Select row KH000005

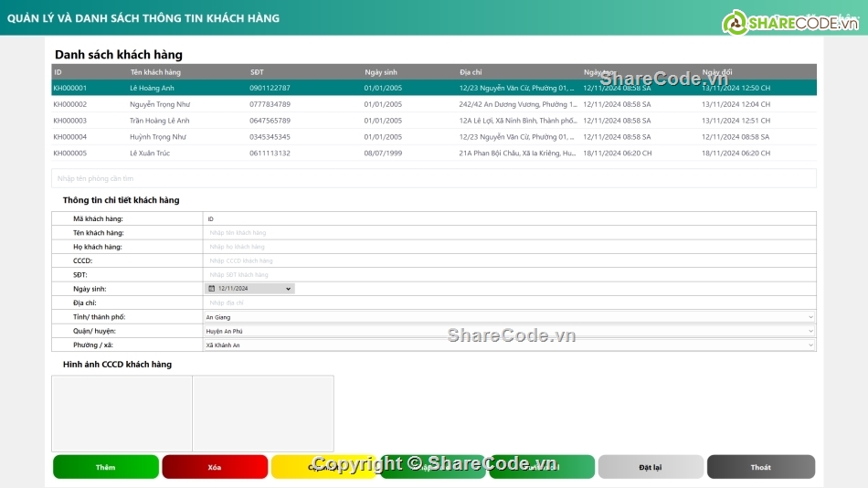(x=434, y=153)
